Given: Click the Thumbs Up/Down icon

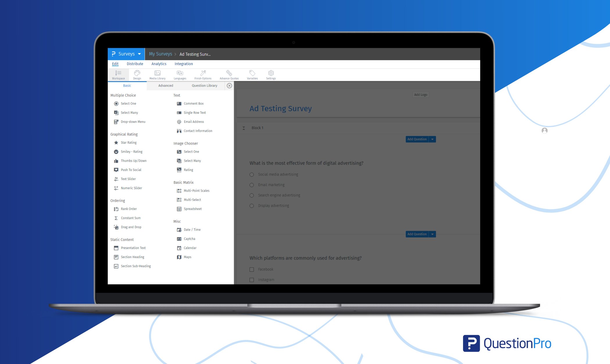Looking at the screenshot, I should (116, 161).
